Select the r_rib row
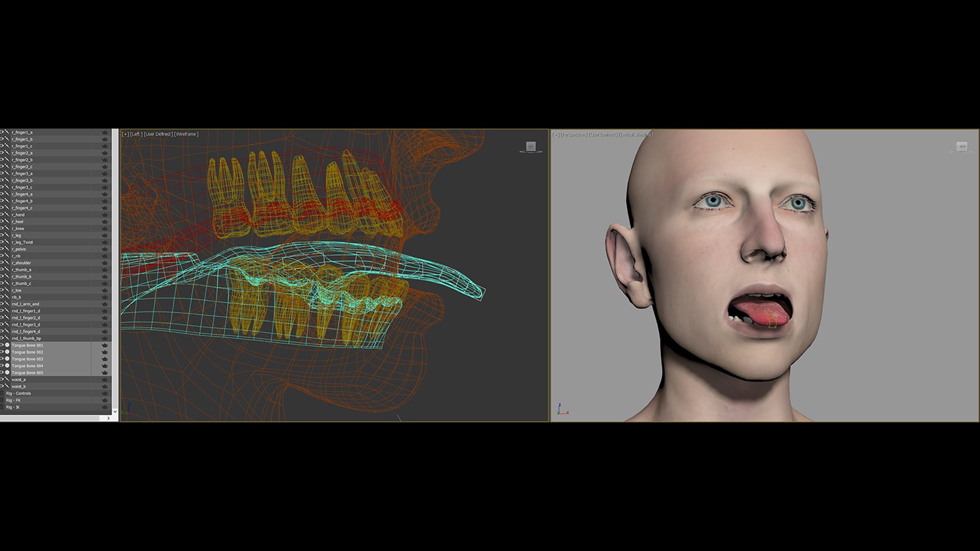The height and width of the screenshot is (551, 980). click(56, 256)
